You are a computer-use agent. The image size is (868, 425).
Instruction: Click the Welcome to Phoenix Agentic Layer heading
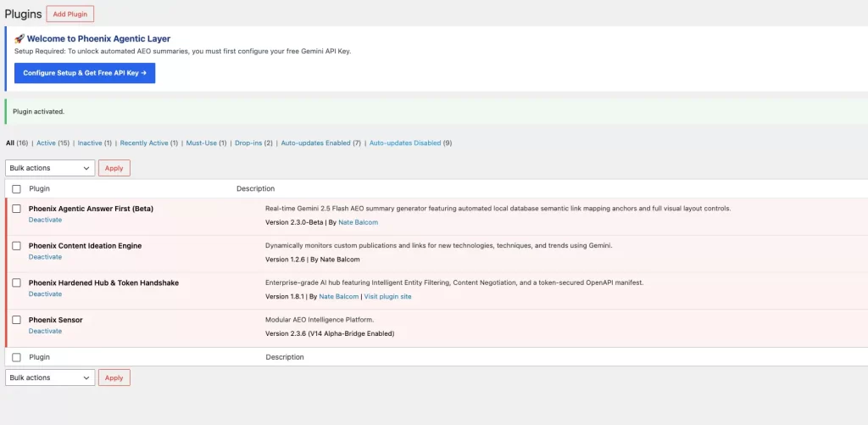click(x=92, y=39)
